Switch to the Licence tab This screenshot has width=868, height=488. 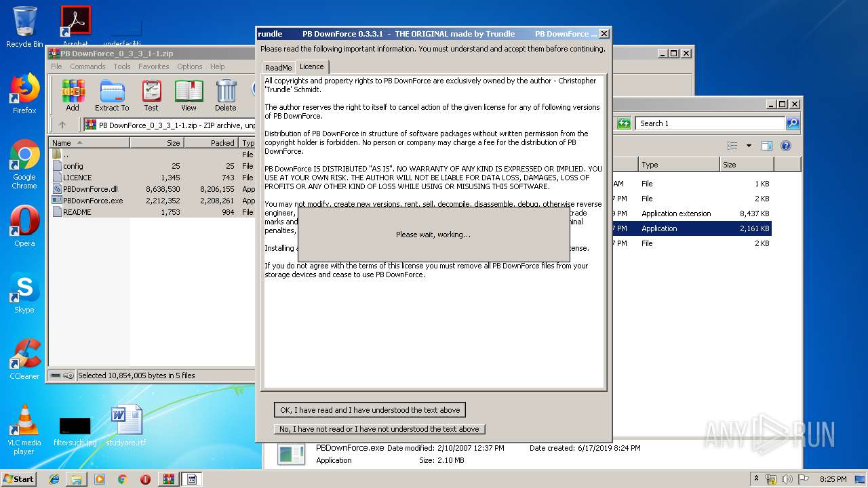[x=312, y=66]
